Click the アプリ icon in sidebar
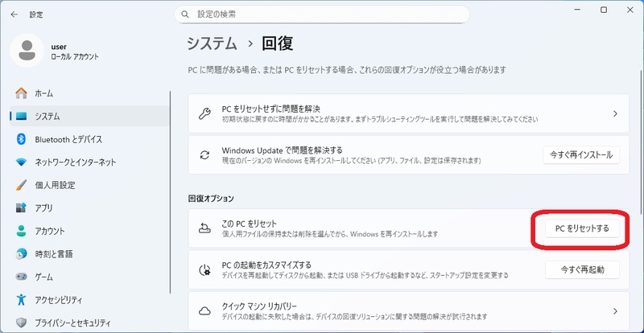Image resolution: width=644 pixels, height=333 pixels. pyautogui.click(x=22, y=208)
